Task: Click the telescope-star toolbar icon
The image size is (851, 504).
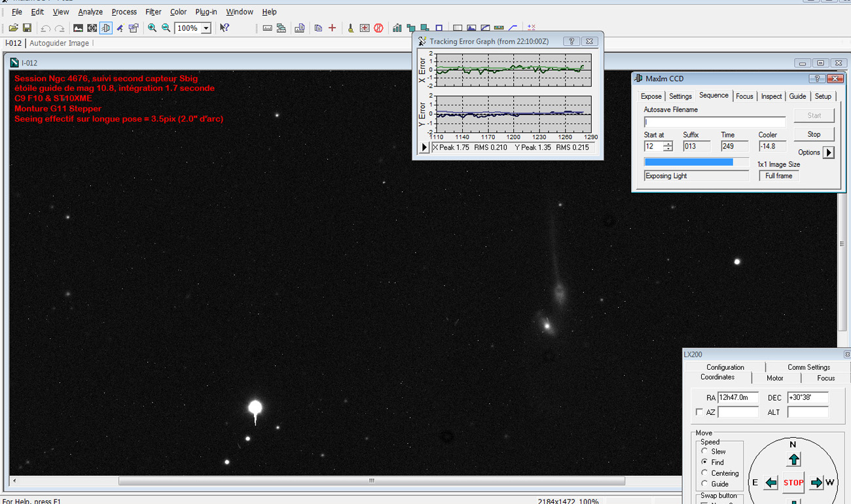Action: [x=120, y=28]
